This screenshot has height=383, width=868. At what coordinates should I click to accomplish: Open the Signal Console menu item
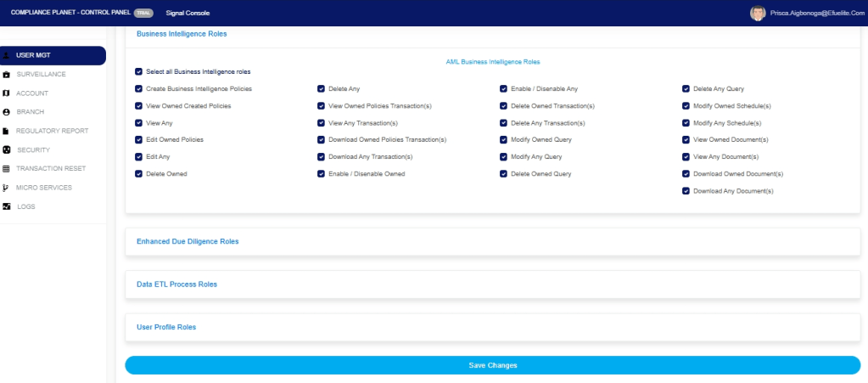click(188, 13)
